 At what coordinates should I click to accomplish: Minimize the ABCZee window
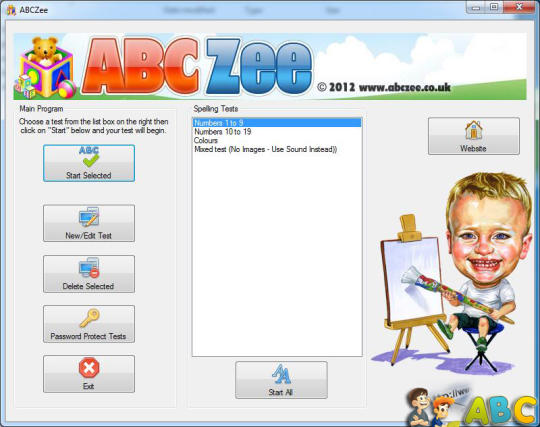tap(476, 7)
